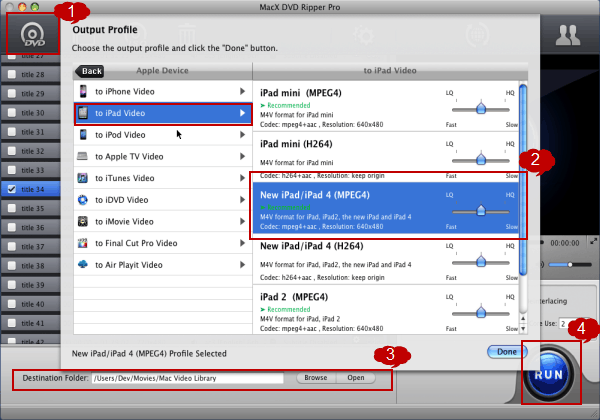Adjust New iPad/iPad 4 (H264) quality slider
600x420 pixels.
pos(481,262)
